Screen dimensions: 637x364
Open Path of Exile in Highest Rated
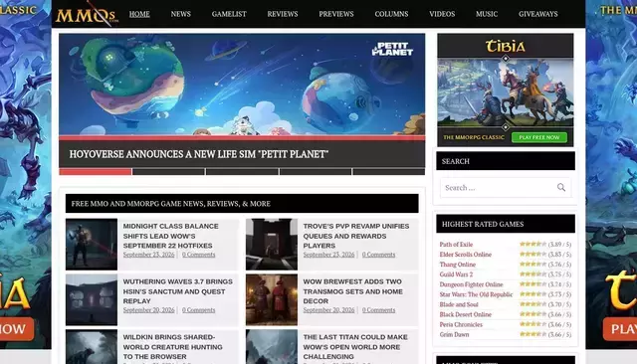coord(456,245)
